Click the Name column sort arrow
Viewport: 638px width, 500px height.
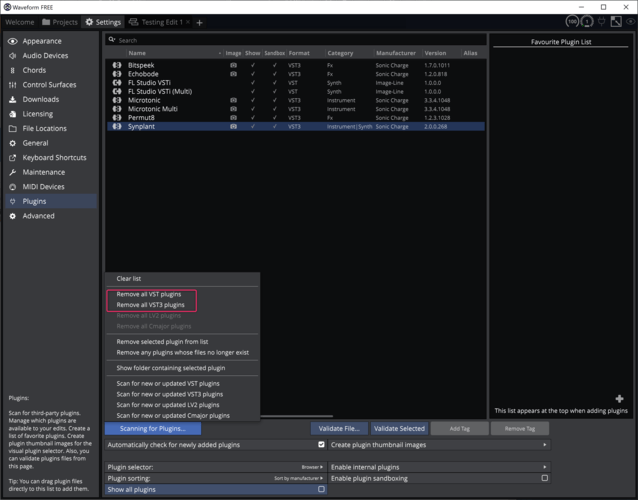(x=220, y=53)
